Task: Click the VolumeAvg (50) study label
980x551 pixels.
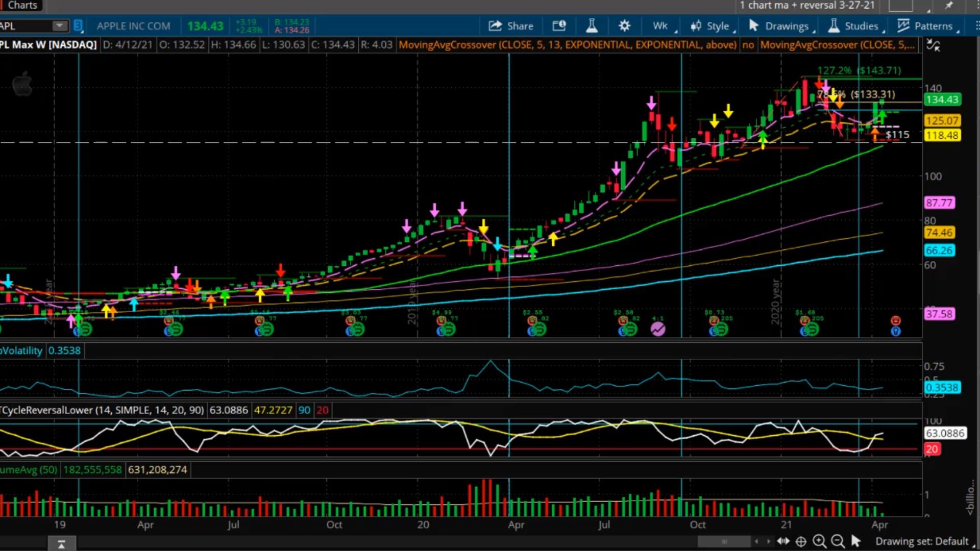Action: [29, 470]
